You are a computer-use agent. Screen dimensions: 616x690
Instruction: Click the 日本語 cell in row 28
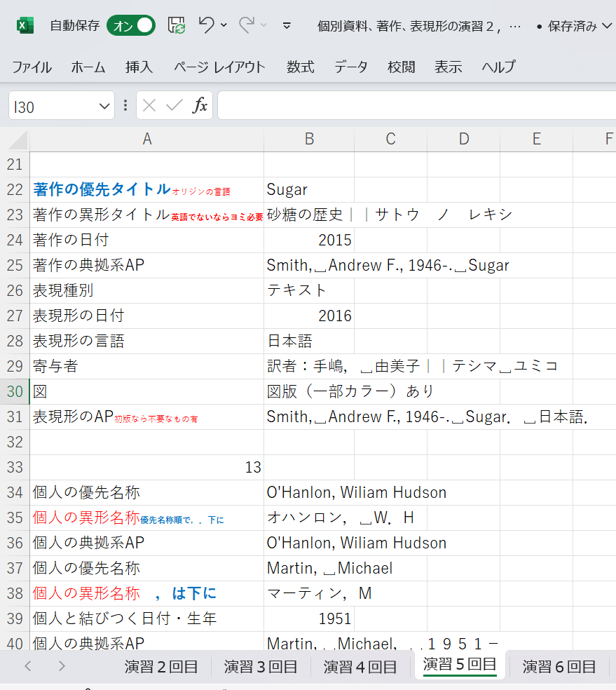pyautogui.click(x=309, y=341)
